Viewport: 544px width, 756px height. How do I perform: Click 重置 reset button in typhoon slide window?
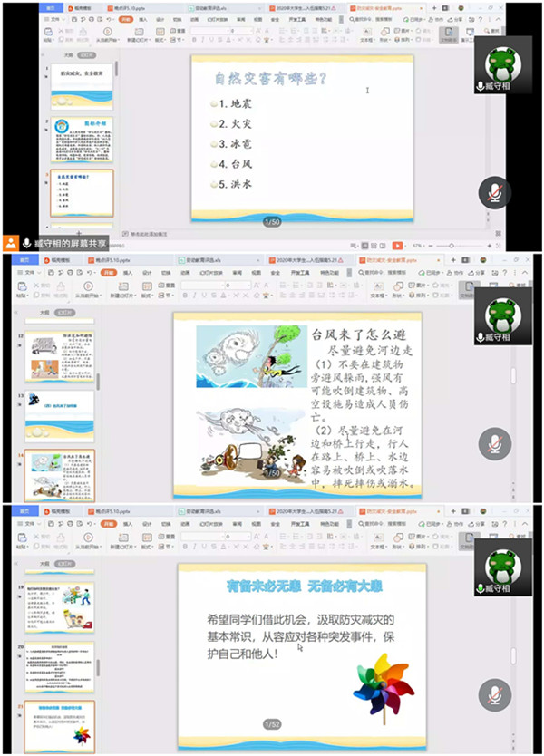pos(167,286)
